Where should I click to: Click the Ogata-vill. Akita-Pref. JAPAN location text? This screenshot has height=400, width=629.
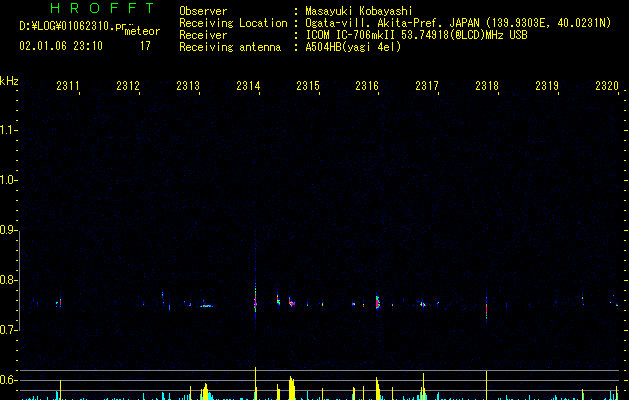[x=458, y=23]
